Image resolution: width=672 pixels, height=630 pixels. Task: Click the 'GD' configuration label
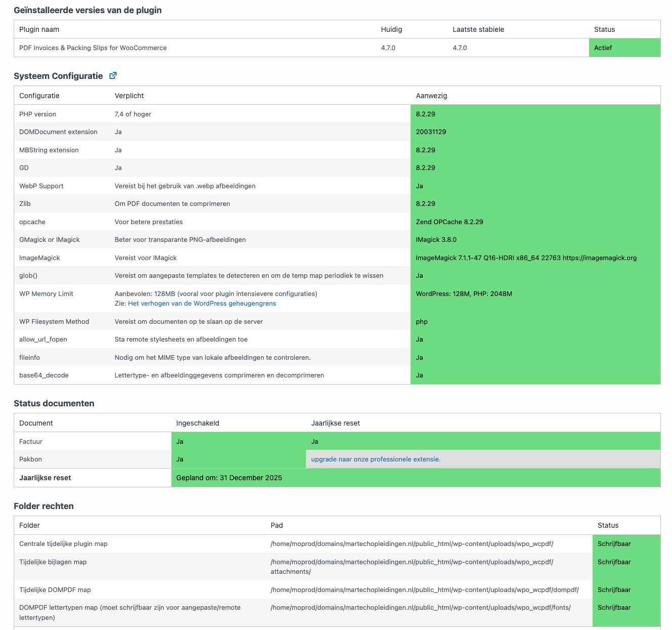pyautogui.click(x=24, y=168)
